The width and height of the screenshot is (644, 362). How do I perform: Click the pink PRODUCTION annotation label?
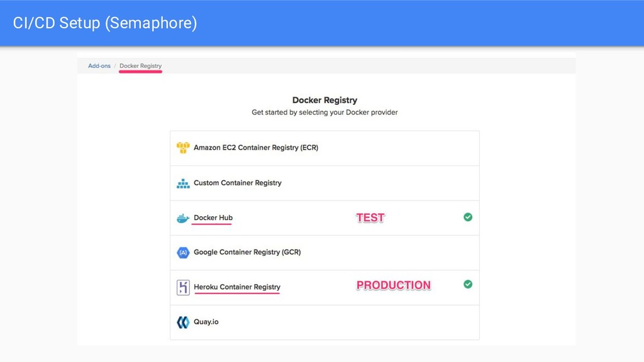point(394,285)
